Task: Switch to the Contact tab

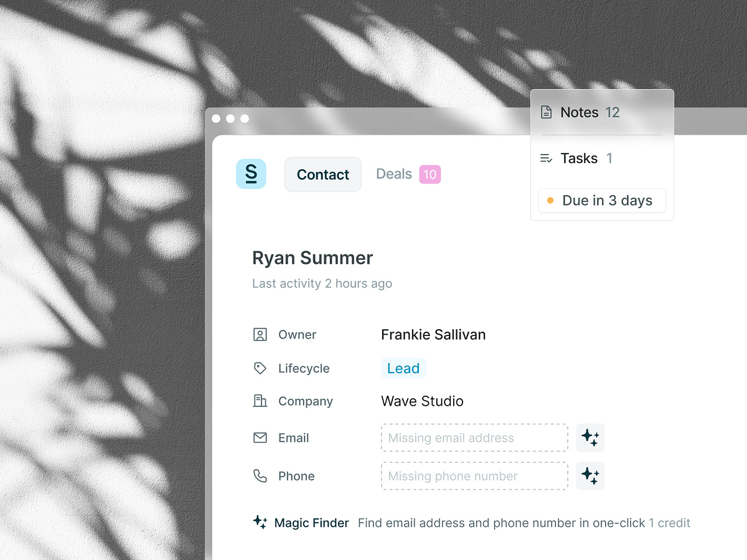Action: click(322, 174)
